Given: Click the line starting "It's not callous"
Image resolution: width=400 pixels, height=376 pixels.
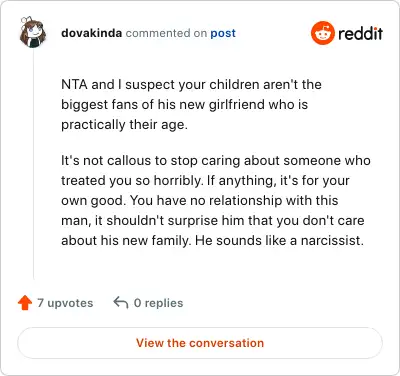Looking at the screenshot, I should click(x=216, y=161).
